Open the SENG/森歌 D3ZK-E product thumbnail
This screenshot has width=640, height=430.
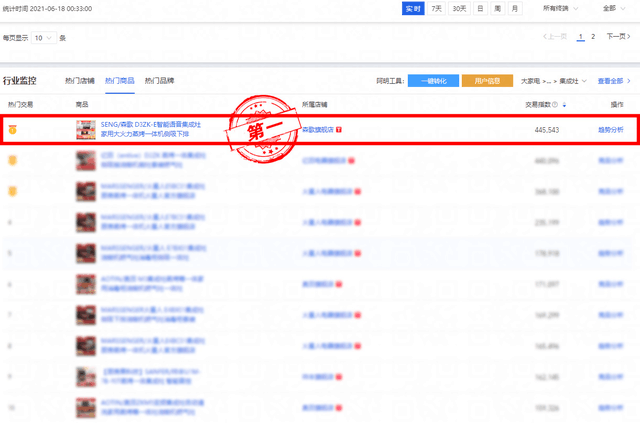tap(86, 130)
